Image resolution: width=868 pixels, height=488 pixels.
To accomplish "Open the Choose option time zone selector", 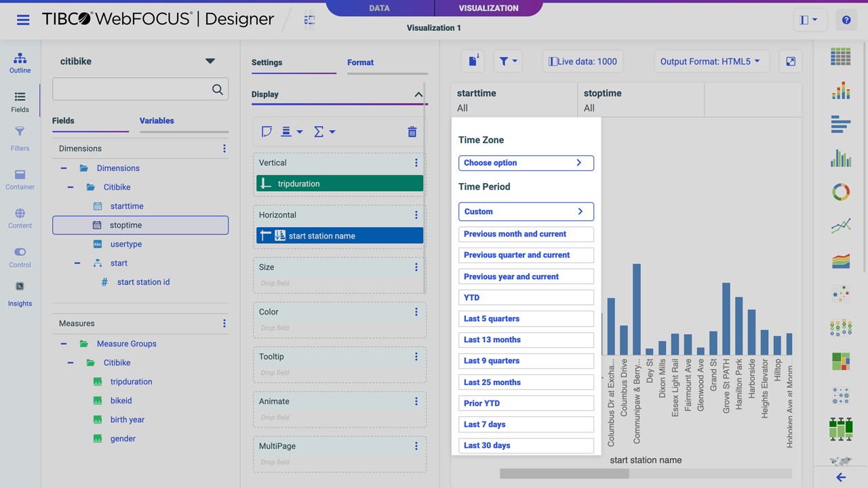I will coord(526,163).
